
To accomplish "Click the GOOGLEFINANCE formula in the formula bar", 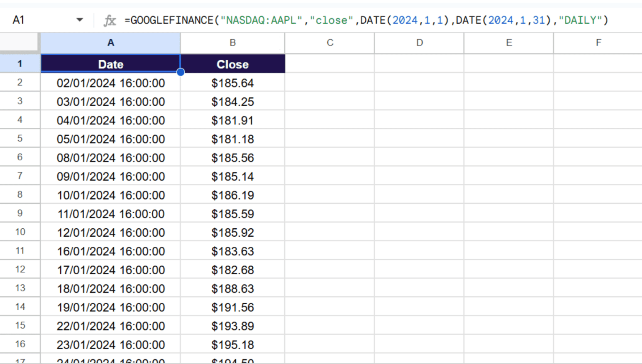I will tap(367, 20).
